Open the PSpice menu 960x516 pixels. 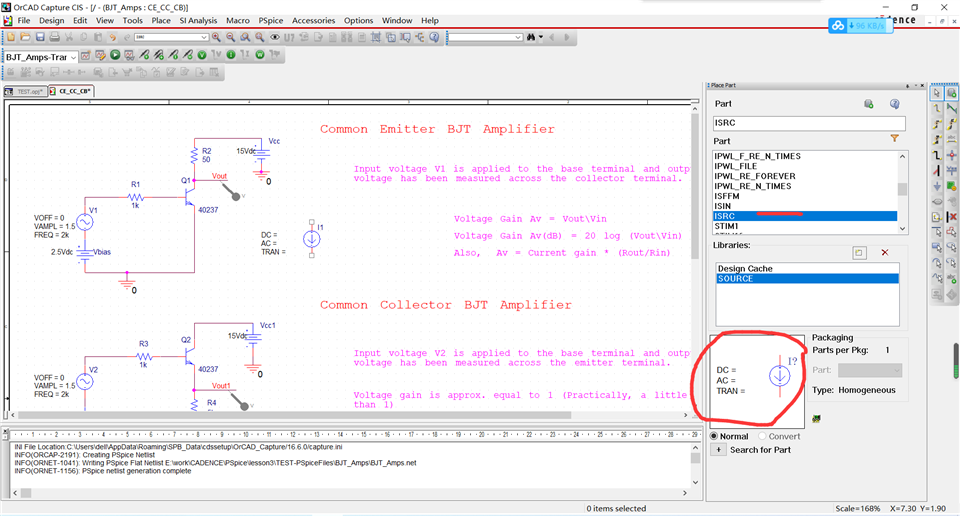pos(271,20)
